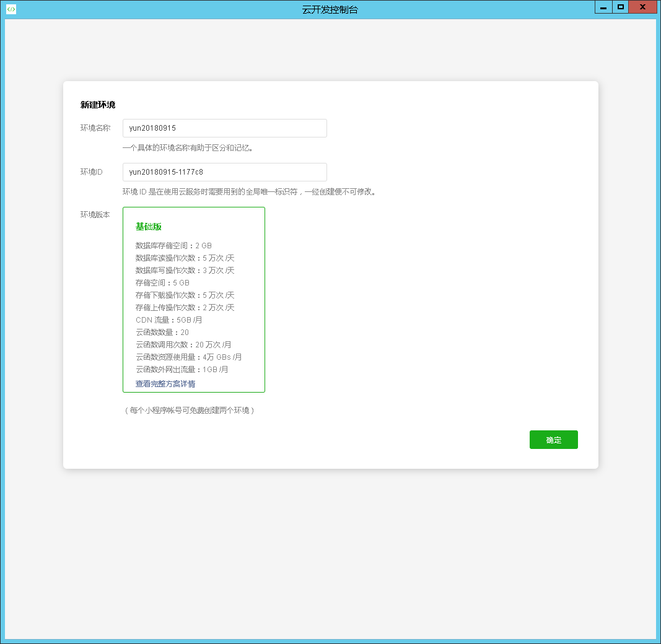Focus the 环境名称 input field

[224, 128]
